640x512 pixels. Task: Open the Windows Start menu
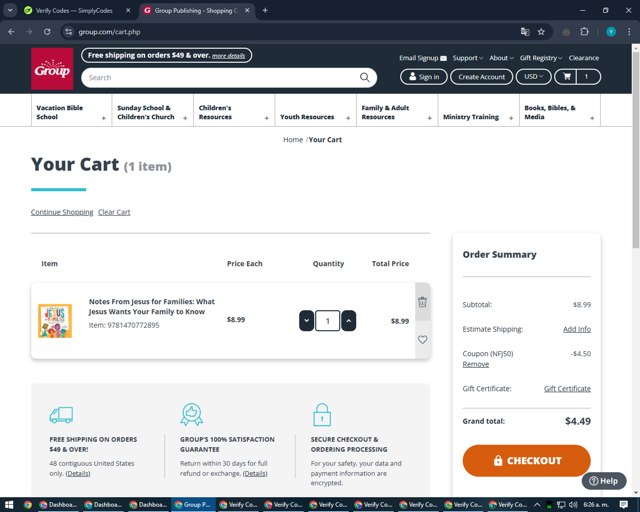9,505
